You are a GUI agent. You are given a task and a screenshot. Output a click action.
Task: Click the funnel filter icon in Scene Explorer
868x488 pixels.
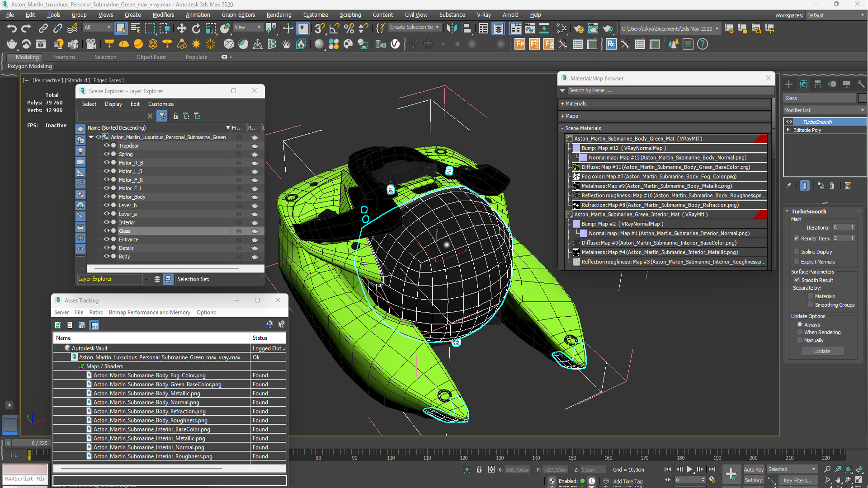162,116
